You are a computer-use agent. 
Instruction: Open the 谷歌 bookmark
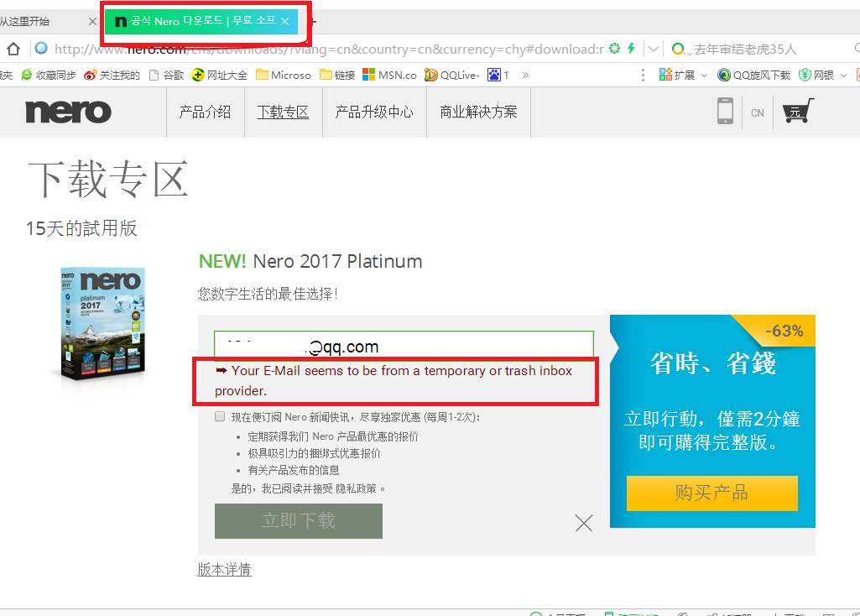pos(167,76)
